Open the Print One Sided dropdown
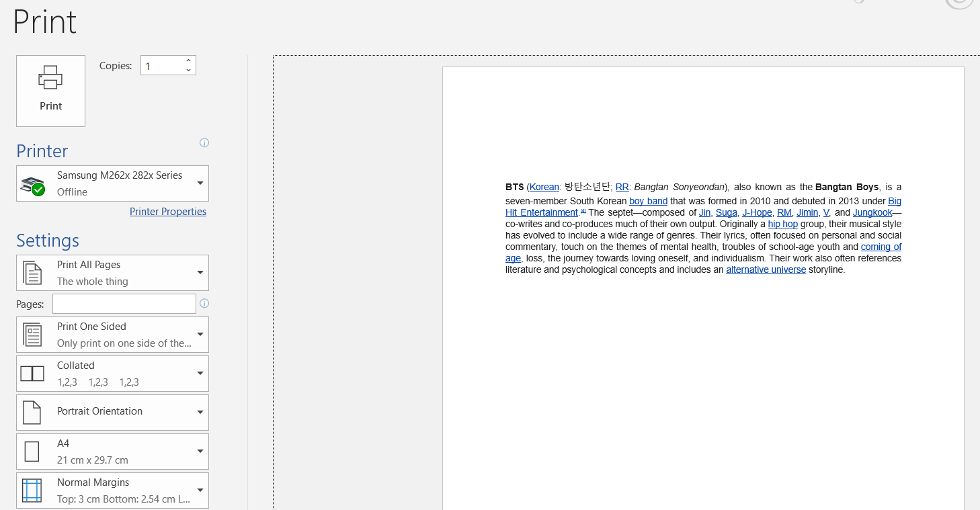This screenshot has height=510, width=980. [x=112, y=335]
